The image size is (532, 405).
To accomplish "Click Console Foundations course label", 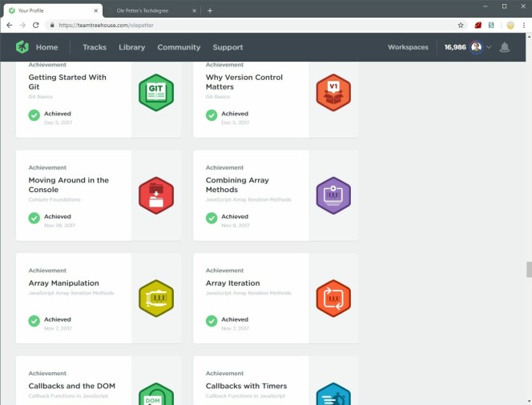I will pos(54,199).
